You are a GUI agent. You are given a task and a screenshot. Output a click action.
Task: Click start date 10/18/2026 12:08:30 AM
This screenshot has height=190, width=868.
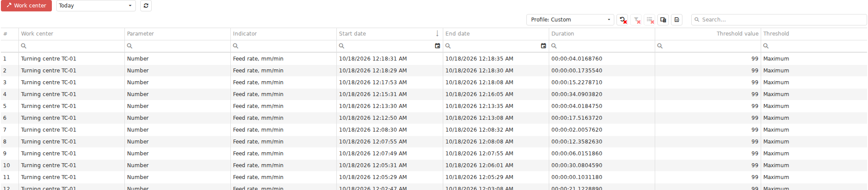pyautogui.click(x=373, y=130)
